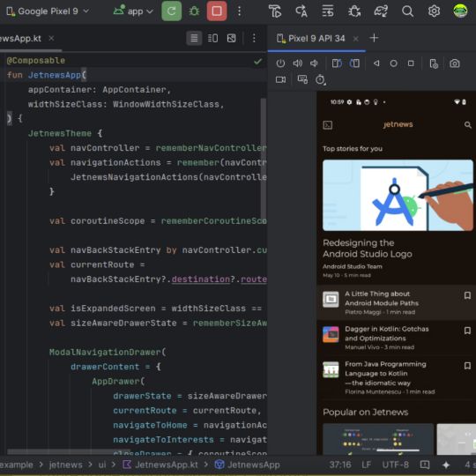The height and width of the screenshot is (476, 476).
Task: Change the LF line separator setting
Action: (x=366, y=465)
